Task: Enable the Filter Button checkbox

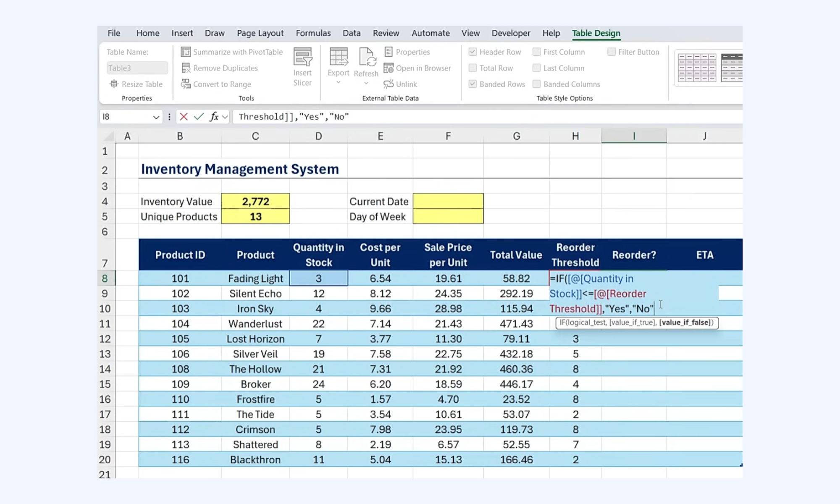Action: (612, 52)
